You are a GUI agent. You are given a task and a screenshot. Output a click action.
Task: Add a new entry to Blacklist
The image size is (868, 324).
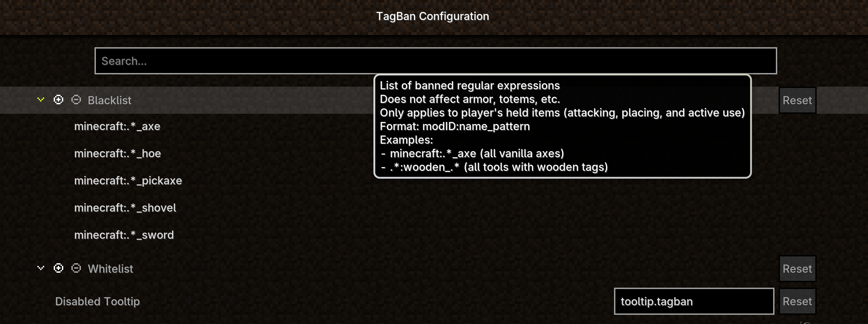(58, 100)
